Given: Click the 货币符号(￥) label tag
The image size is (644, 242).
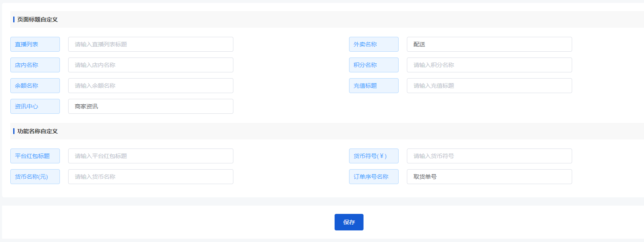Looking at the screenshot, I should tap(374, 156).
